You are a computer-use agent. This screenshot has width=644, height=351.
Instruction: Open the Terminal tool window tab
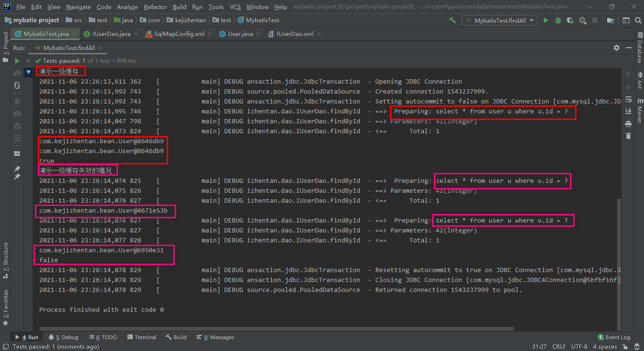coord(141,337)
